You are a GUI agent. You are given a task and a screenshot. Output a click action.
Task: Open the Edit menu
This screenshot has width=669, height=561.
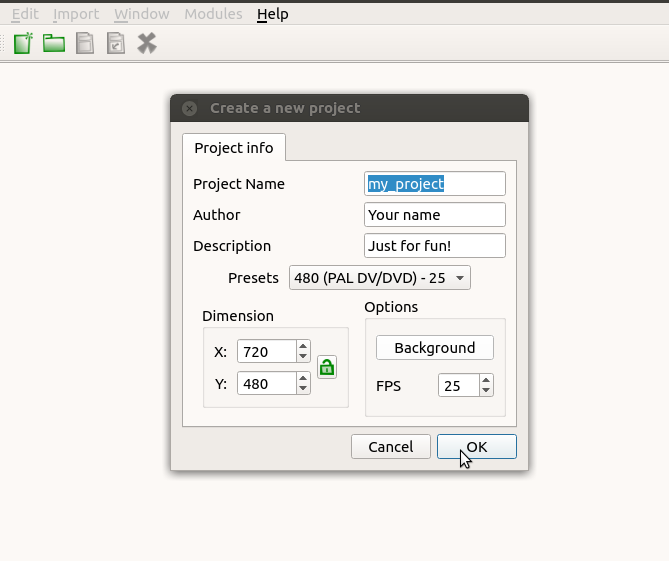[x=25, y=14]
